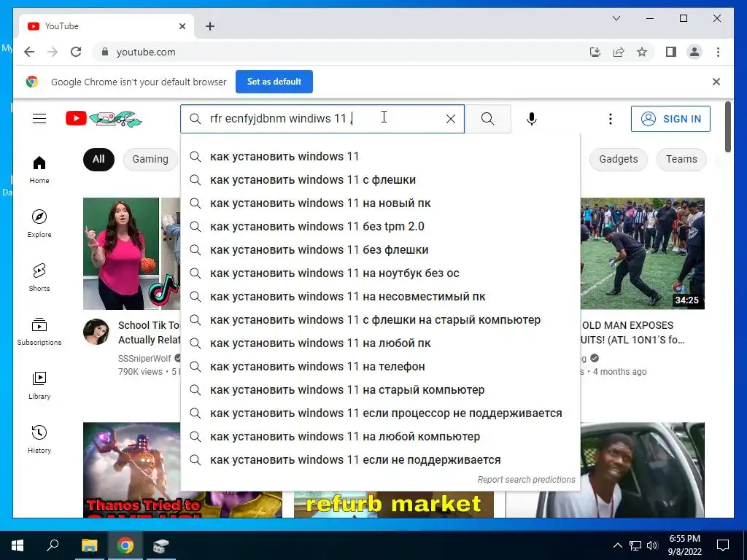This screenshot has width=747, height=560.
Task: Click inside the YouTube search field
Action: [x=322, y=119]
